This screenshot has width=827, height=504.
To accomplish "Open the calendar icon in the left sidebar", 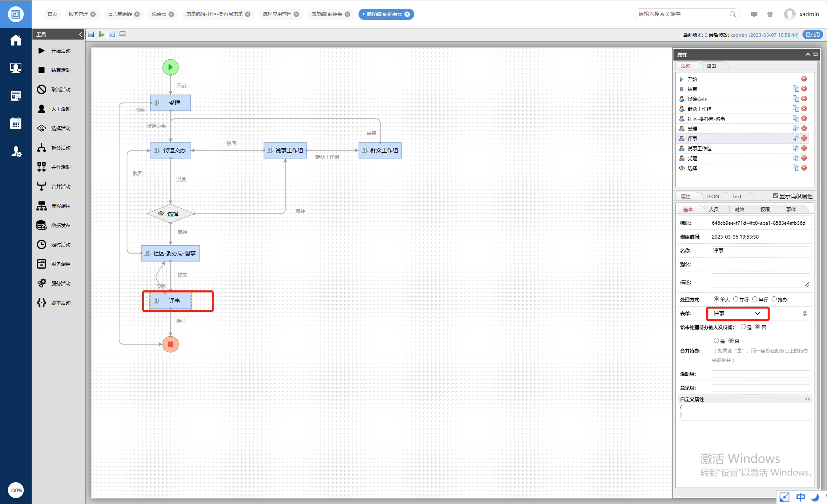I will 16,123.
